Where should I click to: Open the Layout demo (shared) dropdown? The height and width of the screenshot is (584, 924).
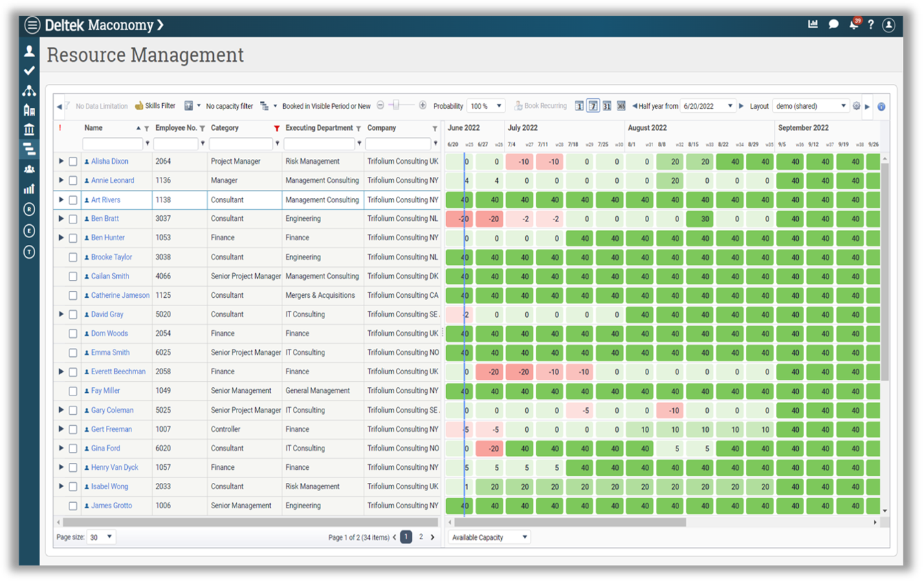click(x=811, y=106)
